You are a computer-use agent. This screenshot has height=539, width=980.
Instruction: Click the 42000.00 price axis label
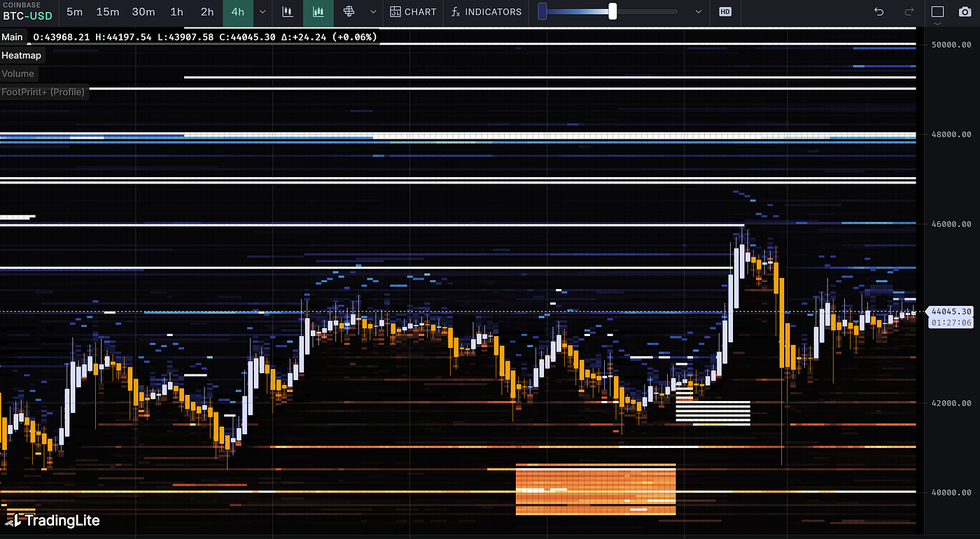(x=951, y=403)
